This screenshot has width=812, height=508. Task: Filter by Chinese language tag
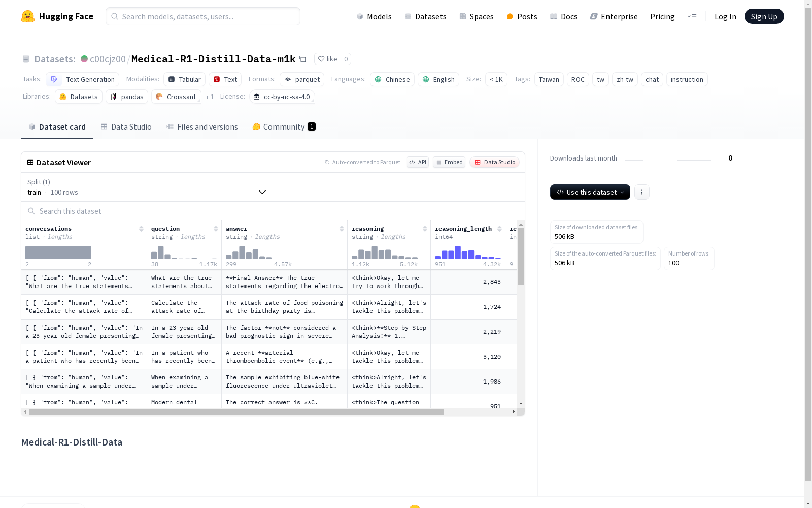(x=392, y=79)
